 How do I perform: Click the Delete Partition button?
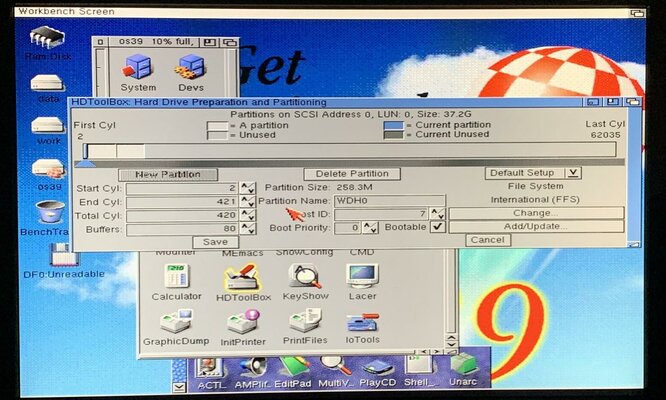pos(351,174)
